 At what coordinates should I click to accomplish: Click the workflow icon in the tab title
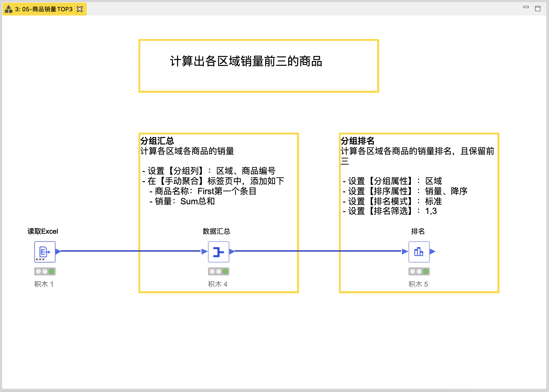pos(9,9)
